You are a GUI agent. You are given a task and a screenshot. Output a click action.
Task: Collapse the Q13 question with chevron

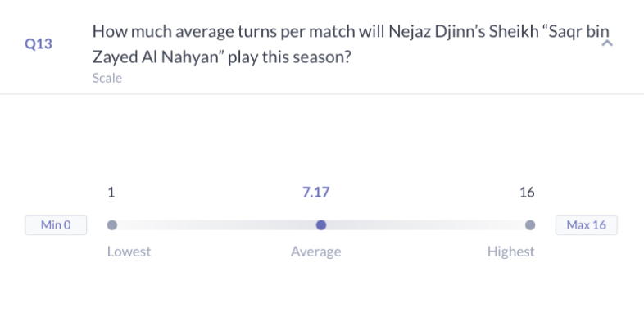(607, 43)
